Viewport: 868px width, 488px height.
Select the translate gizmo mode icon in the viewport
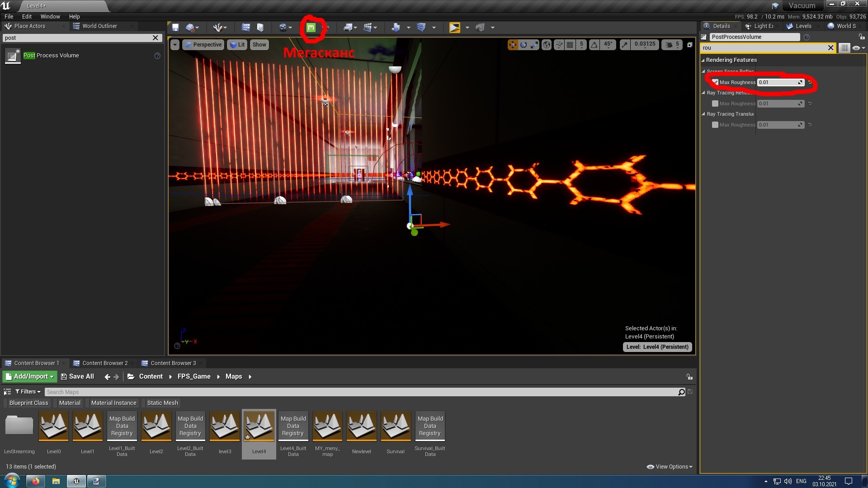click(x=512, y=45)
